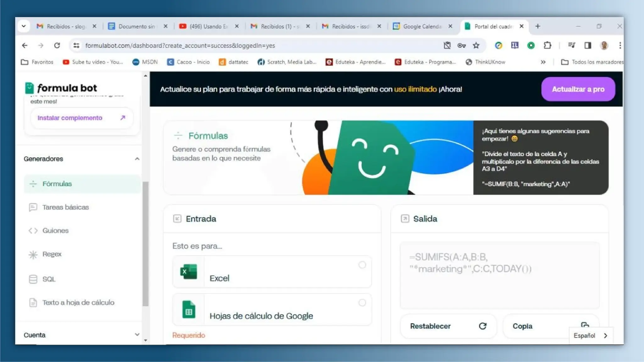Click the formula output text box
The image size is (644, 362).
[499, 275]
